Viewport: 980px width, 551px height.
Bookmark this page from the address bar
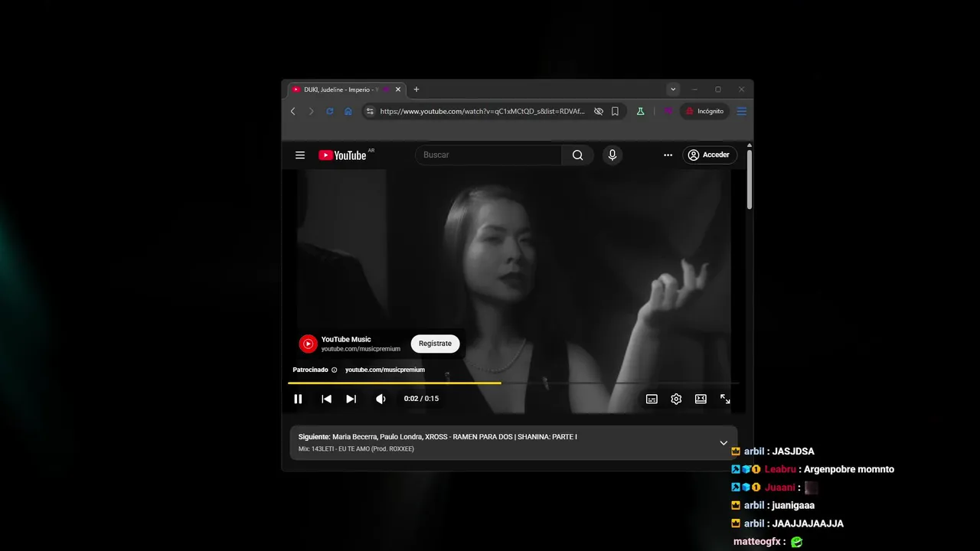click(615, 111)
